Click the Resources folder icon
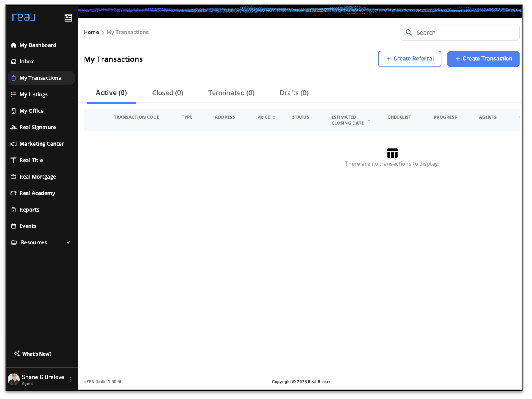The height and width of the screenshot is (399, 532). click(14, 243)
